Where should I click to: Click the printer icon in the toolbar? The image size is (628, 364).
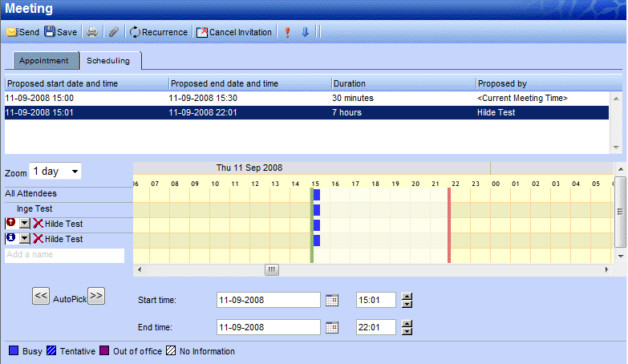tap(93, 32)
